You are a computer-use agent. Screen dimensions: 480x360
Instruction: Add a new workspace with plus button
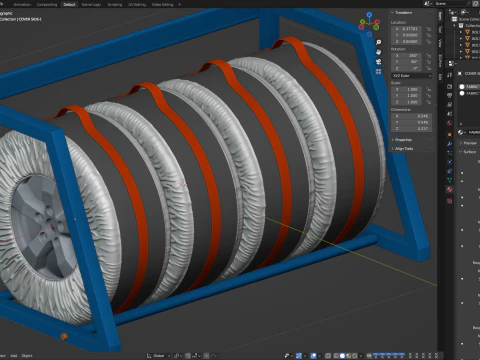[179, 5]
